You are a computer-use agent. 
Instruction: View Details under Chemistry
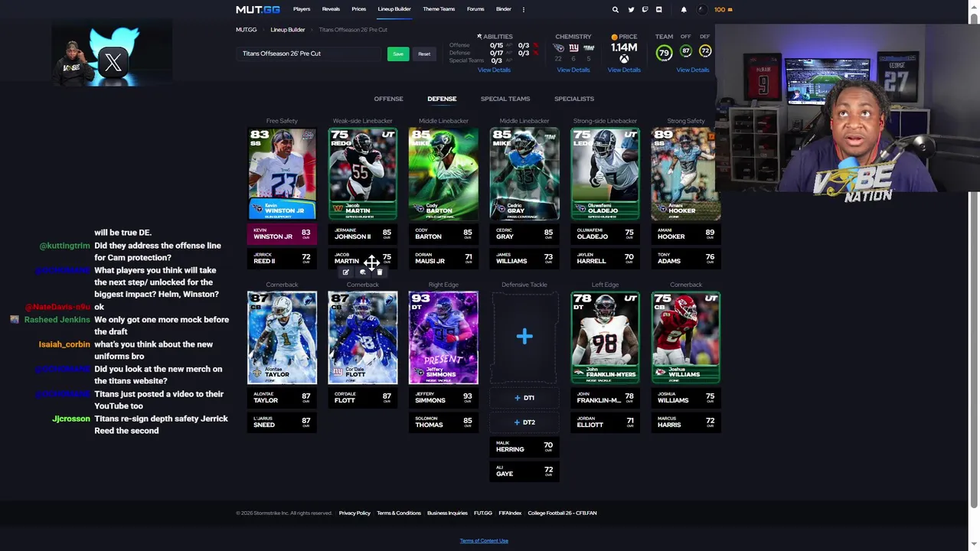pyautogui.click(x=573, y=70)
